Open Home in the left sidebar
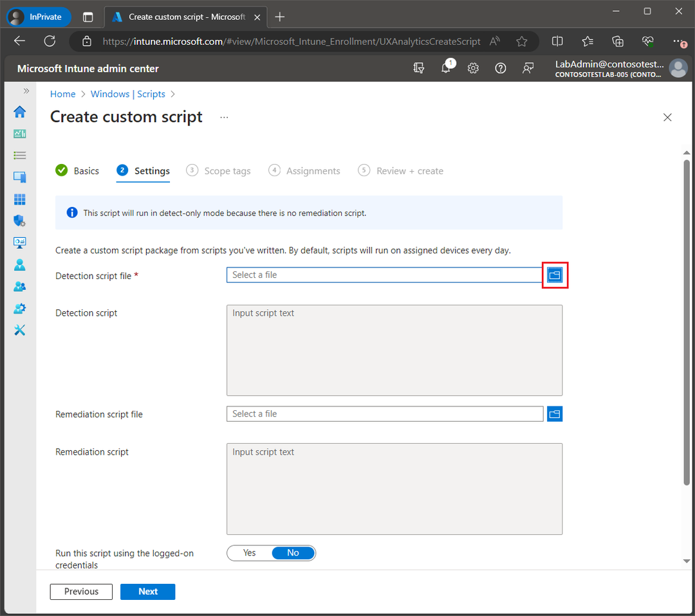The image size is (695, 616). tap(19, 112)
